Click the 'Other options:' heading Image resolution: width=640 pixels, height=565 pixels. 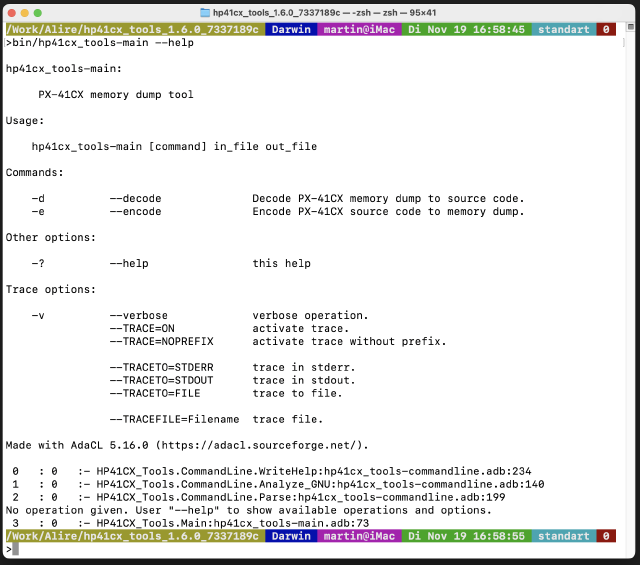[51, 238]
